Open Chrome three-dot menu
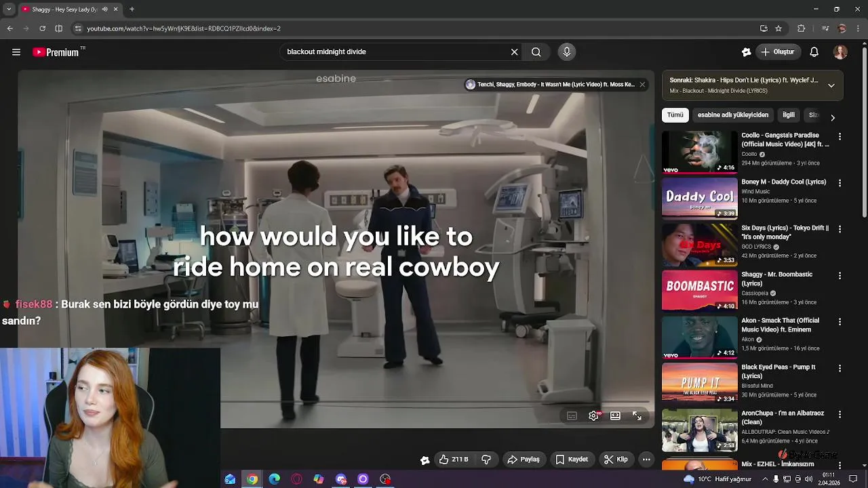The width and height of the screenshot is (868, 488). coord(858,28)
